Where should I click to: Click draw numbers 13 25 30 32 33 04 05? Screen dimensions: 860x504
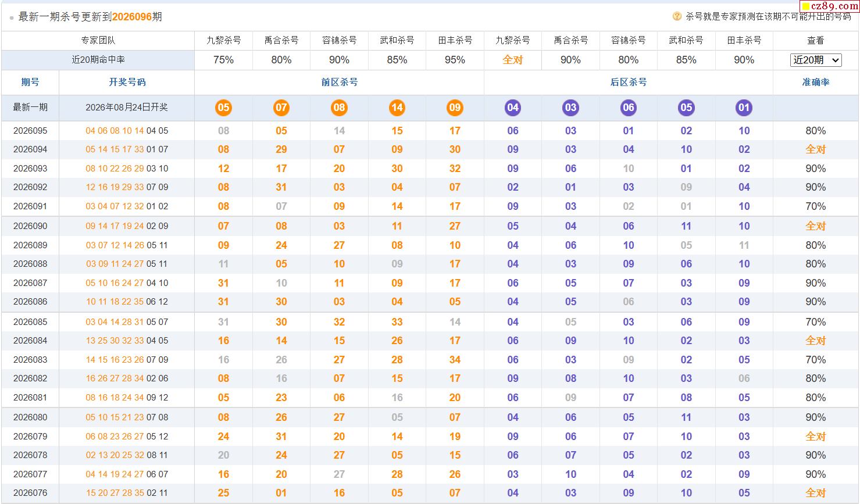tap(127, 341)
